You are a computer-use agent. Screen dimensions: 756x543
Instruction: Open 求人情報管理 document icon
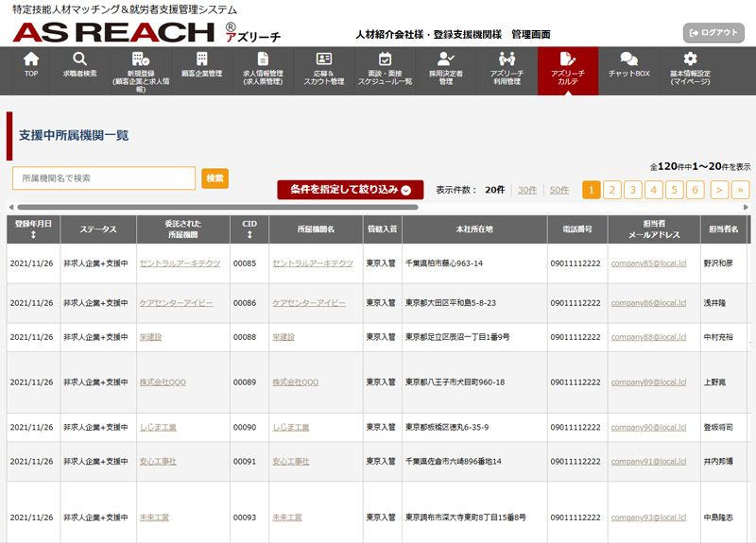pyautogui.click(x=263, y=59)
